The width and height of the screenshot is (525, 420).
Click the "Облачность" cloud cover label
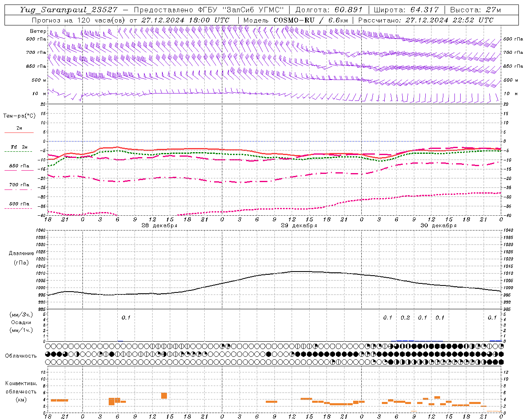point(21,356)
